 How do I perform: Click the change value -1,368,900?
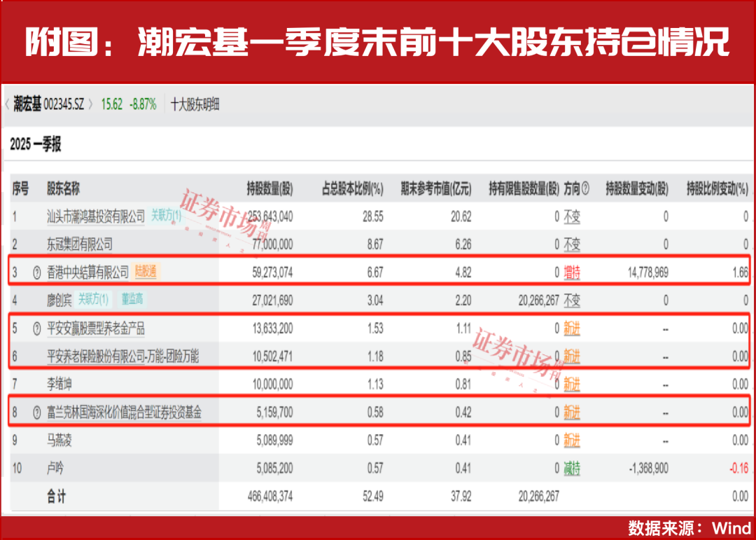coord(648,469)
